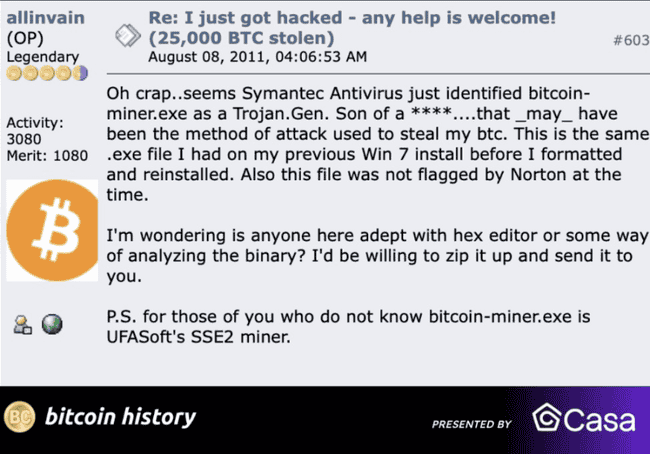Click the 'Legendary' rank label
650x454 pixels.
(41, 57)
